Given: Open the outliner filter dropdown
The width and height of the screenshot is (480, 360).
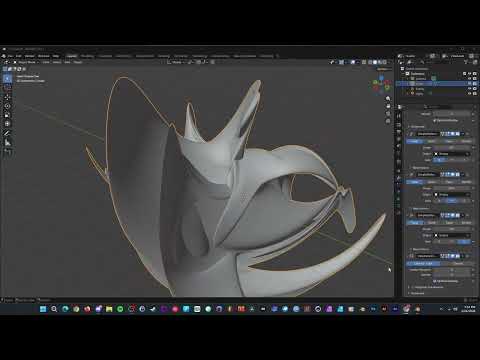Looking at the screenshot, I should (467, 62).
